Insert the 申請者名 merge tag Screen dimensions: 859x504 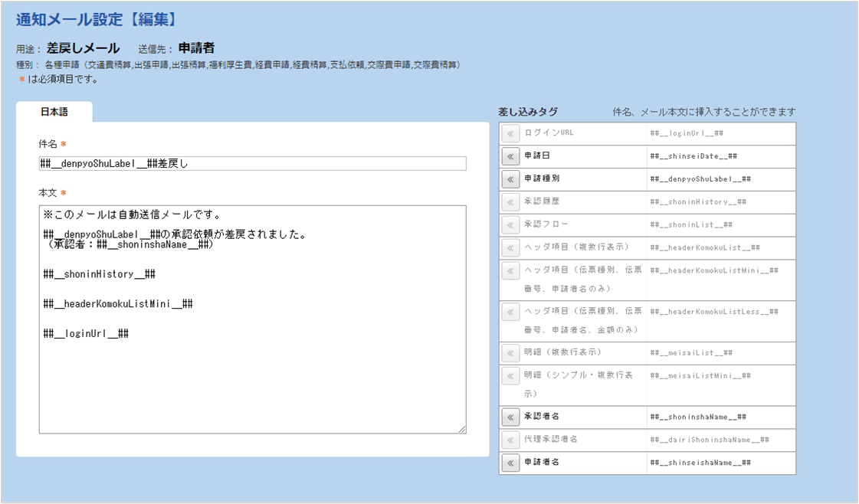pos(510,463)
